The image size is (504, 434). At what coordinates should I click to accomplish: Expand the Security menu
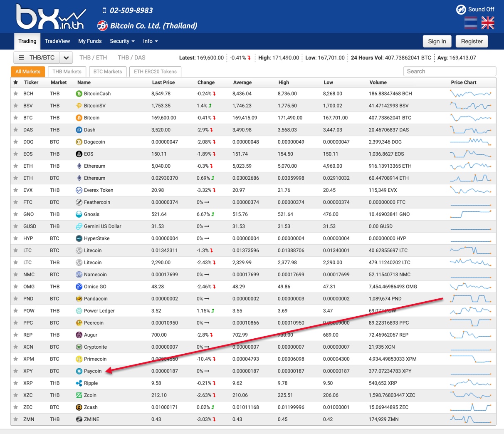[122, 41]
